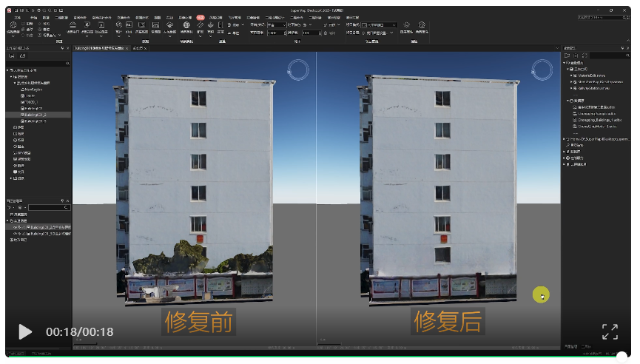Toggle visibility eye of the first Building001 layer
This screenshot has height=364, width=640.
pos(15,226)
